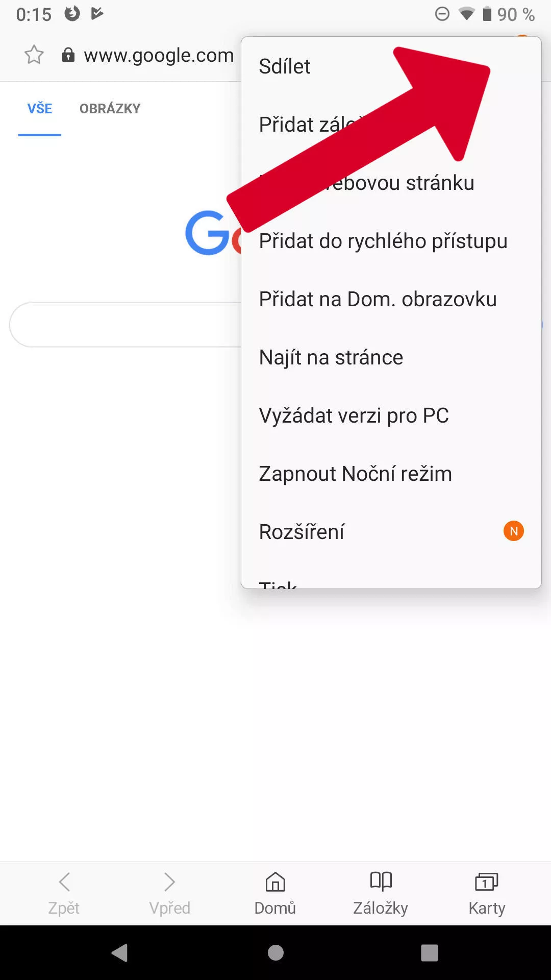
Task: Tap Android home circle button
Action: [275, 952]
